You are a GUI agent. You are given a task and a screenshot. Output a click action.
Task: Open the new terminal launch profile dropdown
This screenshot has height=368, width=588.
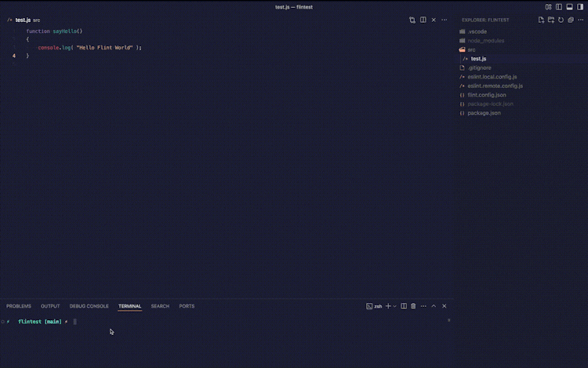click(x=394, y=306)
